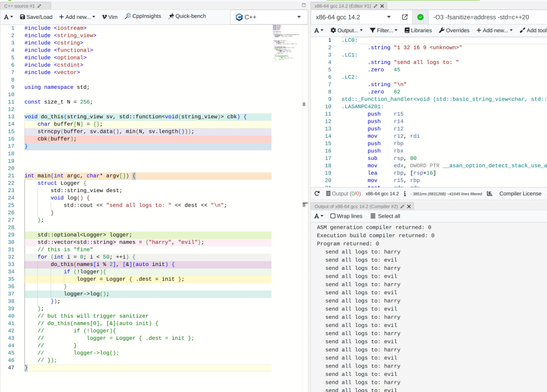The width and height of the screenshot is (547, 392).
Task: Open the Output (0/0) compiler output button
Action: coord(343,194)
